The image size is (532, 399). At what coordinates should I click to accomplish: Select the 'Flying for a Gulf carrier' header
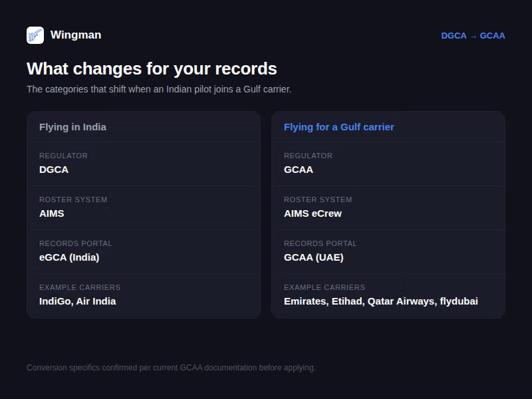click(338, 127)
